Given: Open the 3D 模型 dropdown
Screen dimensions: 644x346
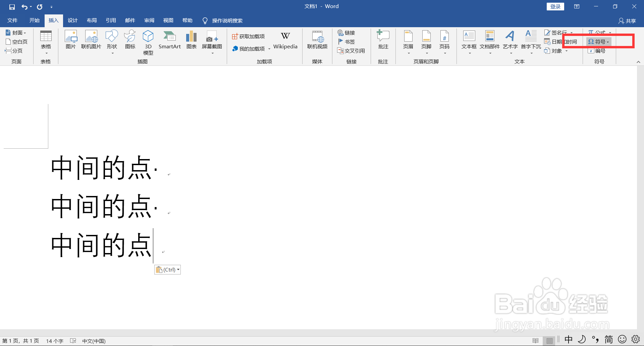Looking at the screenshot, I should 148,43.
